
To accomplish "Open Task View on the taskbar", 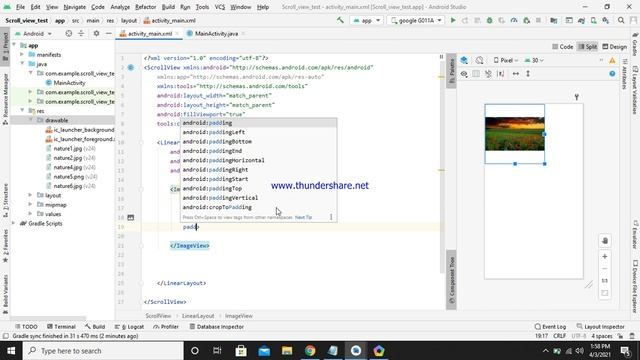I will click(217, 351).
